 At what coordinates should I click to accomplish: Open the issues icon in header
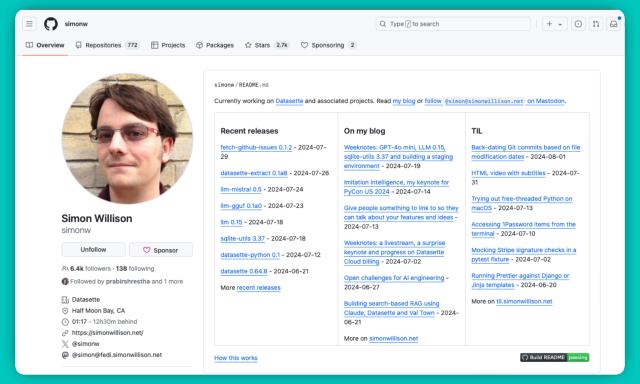tap(578, 24)
